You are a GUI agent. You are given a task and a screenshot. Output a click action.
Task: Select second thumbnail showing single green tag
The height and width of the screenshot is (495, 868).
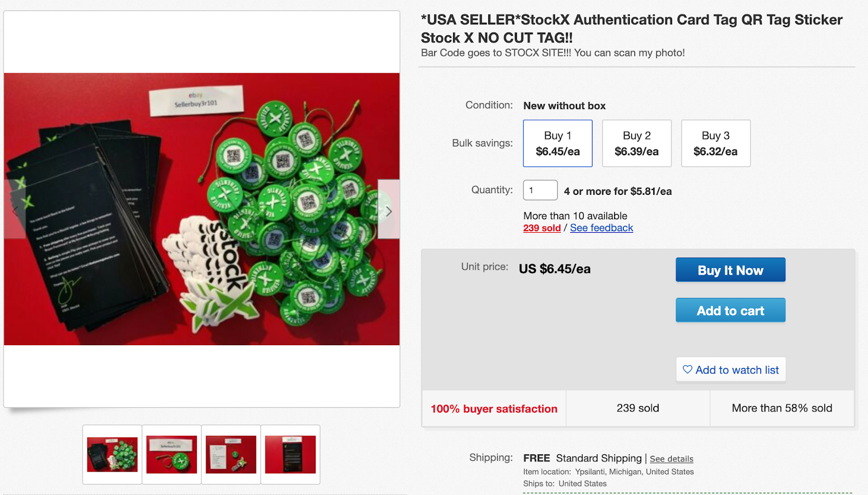coord(171,454)
